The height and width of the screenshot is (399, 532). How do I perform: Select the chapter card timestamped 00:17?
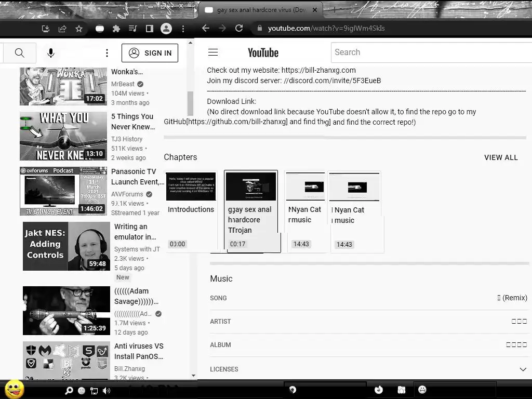click(251, 211)
